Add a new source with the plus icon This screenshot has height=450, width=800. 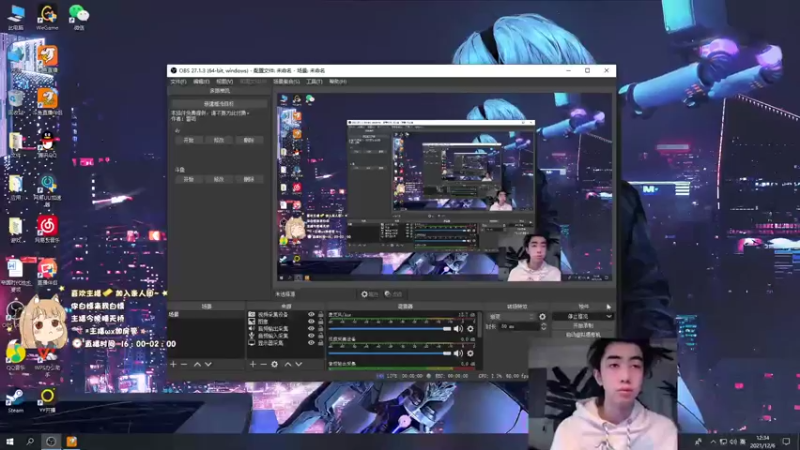253,364
